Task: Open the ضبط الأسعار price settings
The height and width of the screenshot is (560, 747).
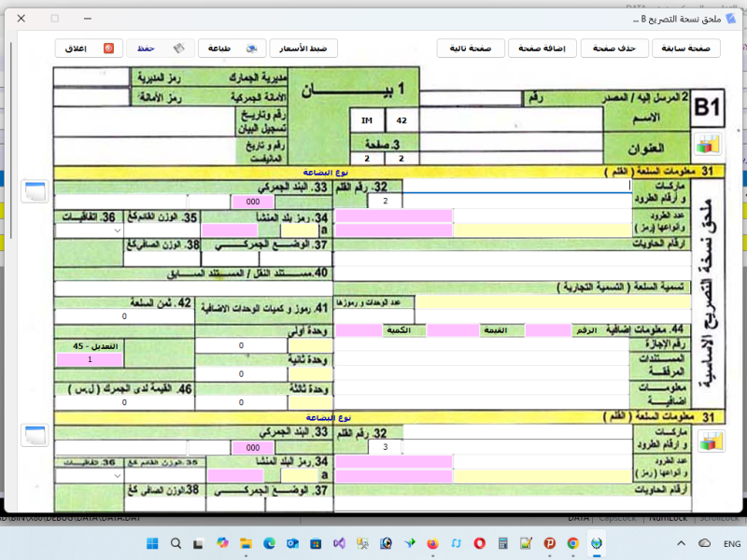Action: coord(303,49)
